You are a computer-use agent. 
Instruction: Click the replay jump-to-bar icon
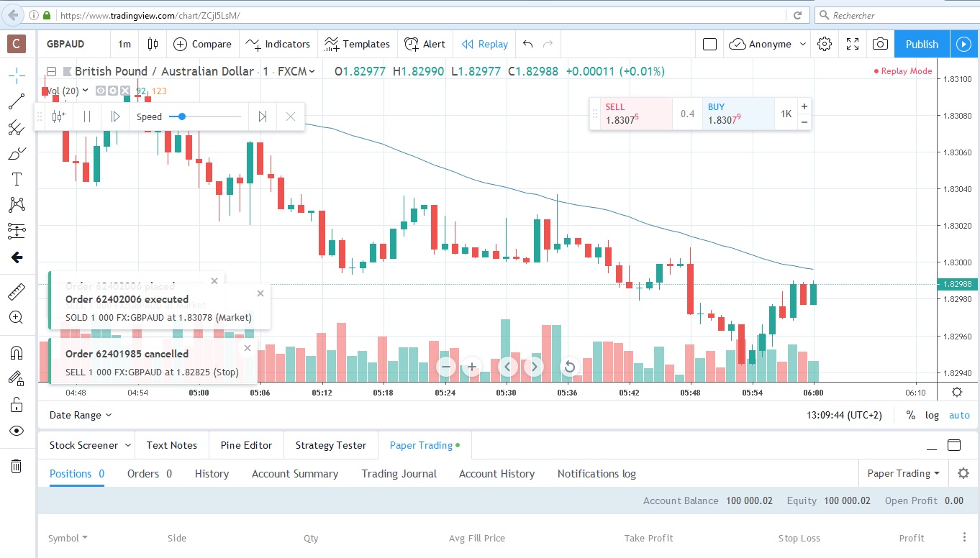[59, 116]
